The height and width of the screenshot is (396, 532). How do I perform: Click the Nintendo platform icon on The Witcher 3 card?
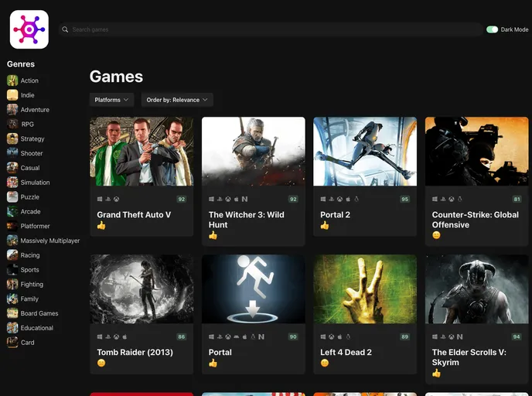pyautogui.click(x=244, y=200)
